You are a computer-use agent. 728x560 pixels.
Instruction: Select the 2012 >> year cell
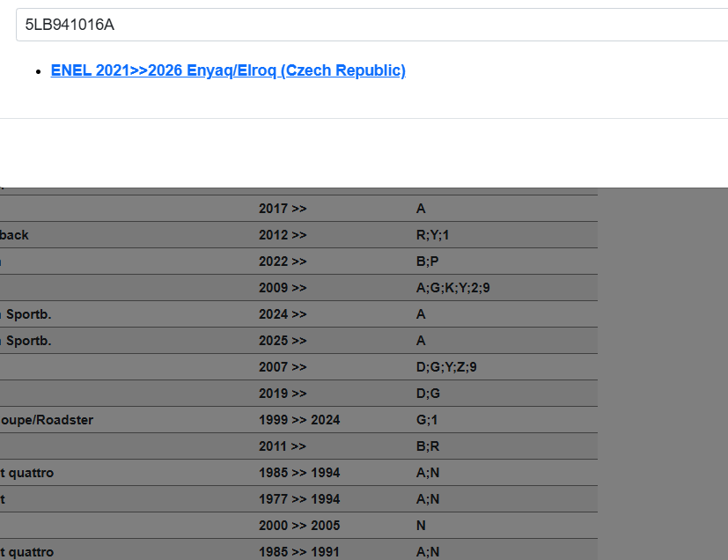coord(283,235)
